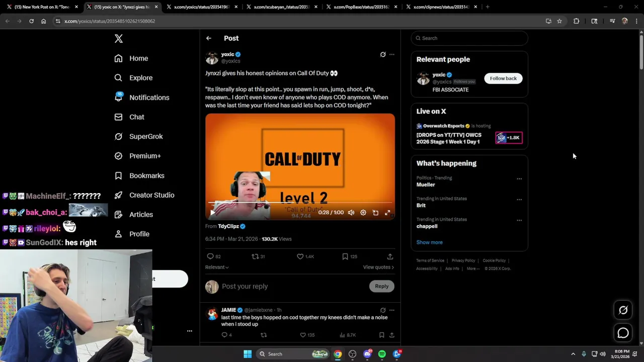The width and height of the screenshot is (644, 362).
Task: Open video settings gear
Action: pos(363,213)
